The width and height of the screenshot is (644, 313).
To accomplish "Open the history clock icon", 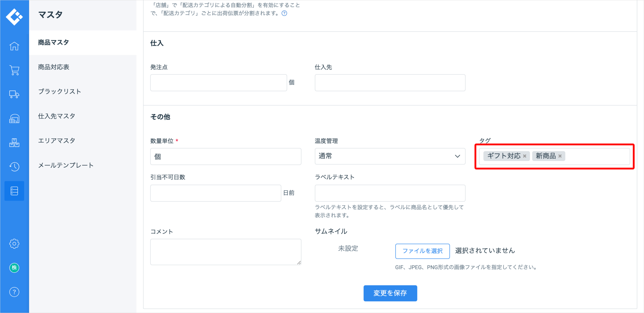I will click(x=14, y=167).
